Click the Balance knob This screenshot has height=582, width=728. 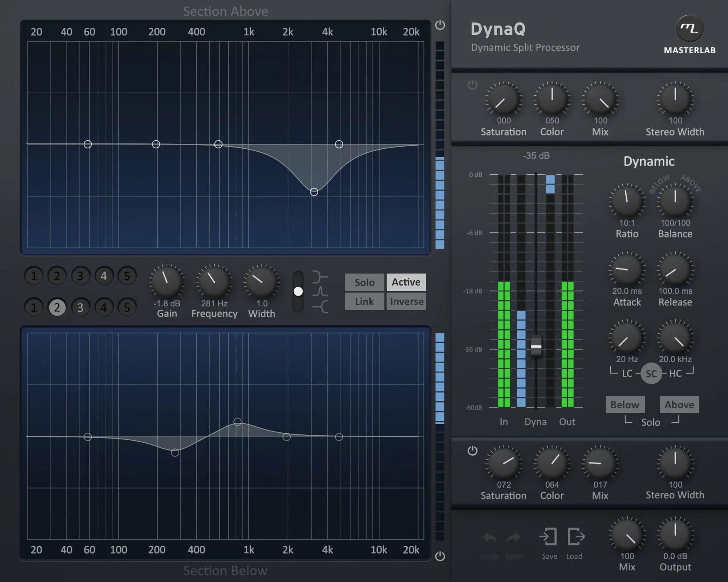675,201
